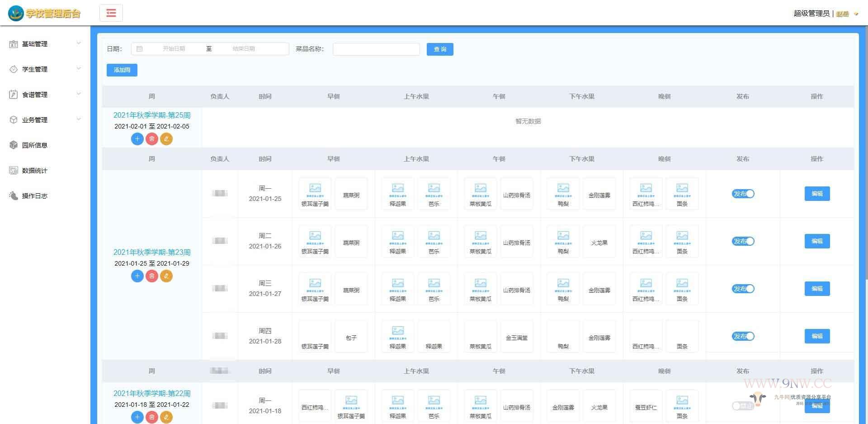Go to 操作日志 in the sidebar
Image resolution: width=868 pixels, height=424 pixels.
pos(35,196)
